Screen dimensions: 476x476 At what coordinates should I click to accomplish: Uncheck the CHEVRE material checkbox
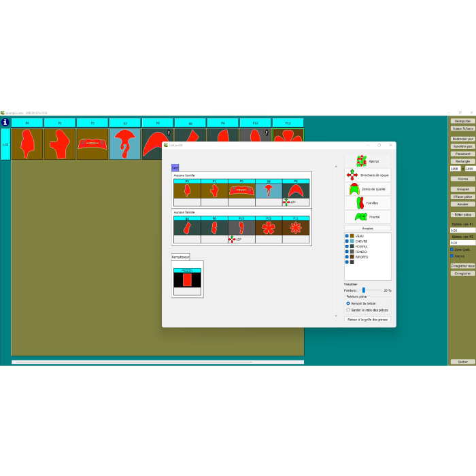347,241
